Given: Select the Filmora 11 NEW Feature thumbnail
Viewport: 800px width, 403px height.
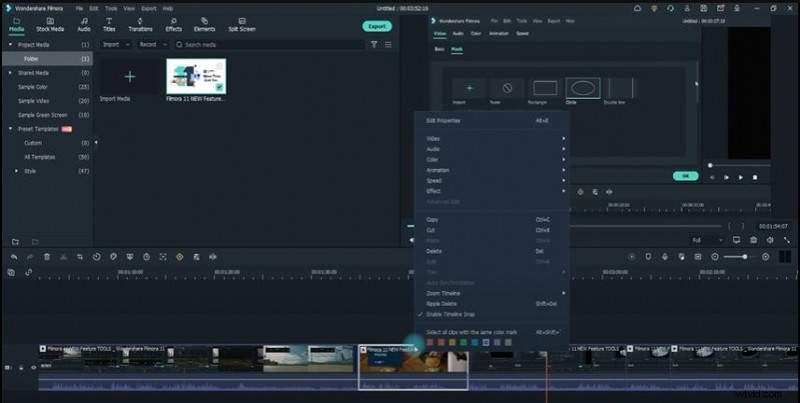Looking at the screenshot, I should (196, 77).
